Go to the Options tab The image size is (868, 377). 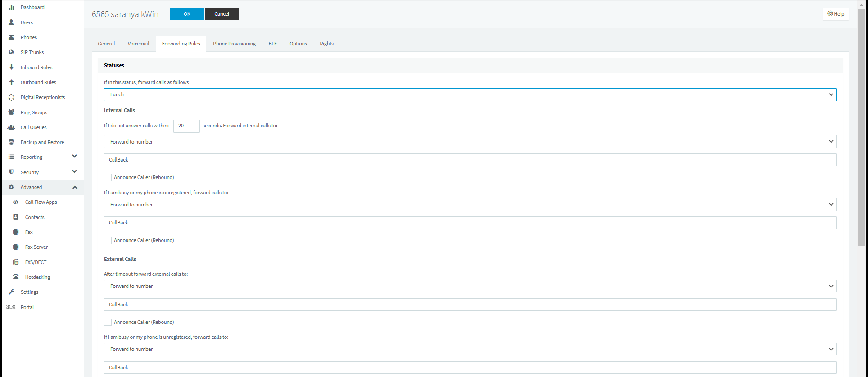tap(298, 44)
